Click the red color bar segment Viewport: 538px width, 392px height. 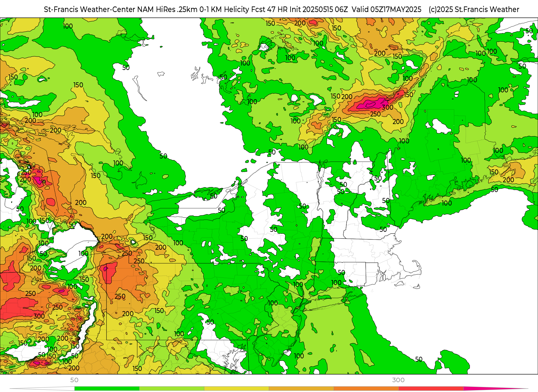tap(431, 389)
